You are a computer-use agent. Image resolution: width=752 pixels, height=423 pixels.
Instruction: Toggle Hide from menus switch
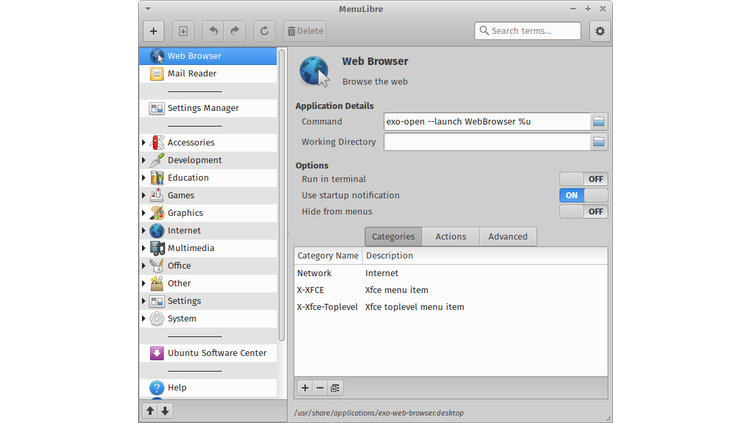tap(584, 212)
